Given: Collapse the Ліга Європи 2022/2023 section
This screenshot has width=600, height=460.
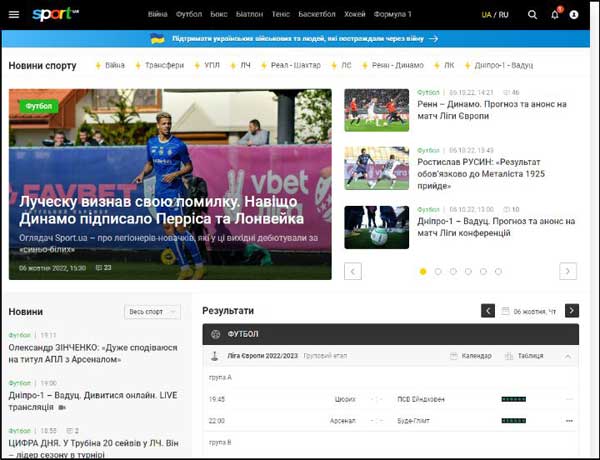Looking at the screenshot, I should click(568, 356).
